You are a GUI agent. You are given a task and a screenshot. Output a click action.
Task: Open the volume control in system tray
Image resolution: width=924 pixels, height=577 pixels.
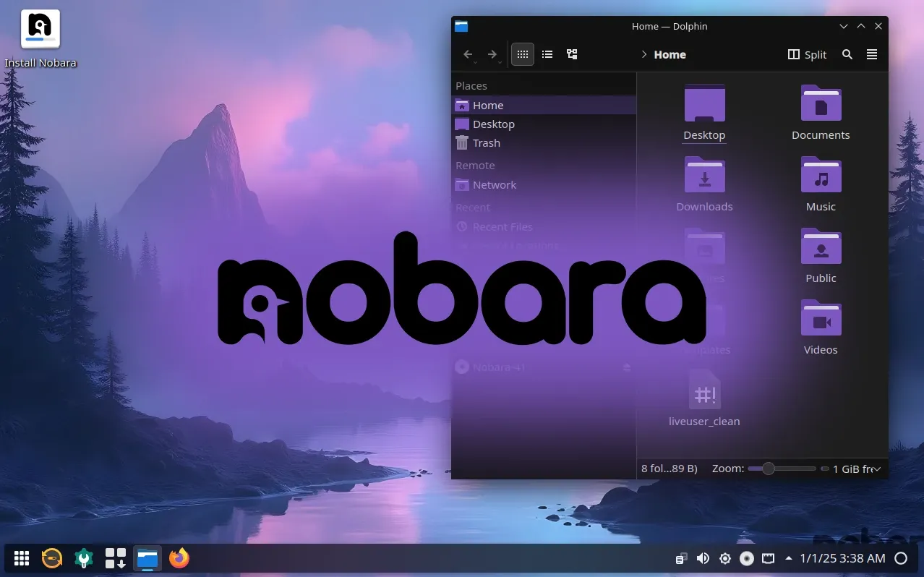pyautogui.click(x=702, y=558)
